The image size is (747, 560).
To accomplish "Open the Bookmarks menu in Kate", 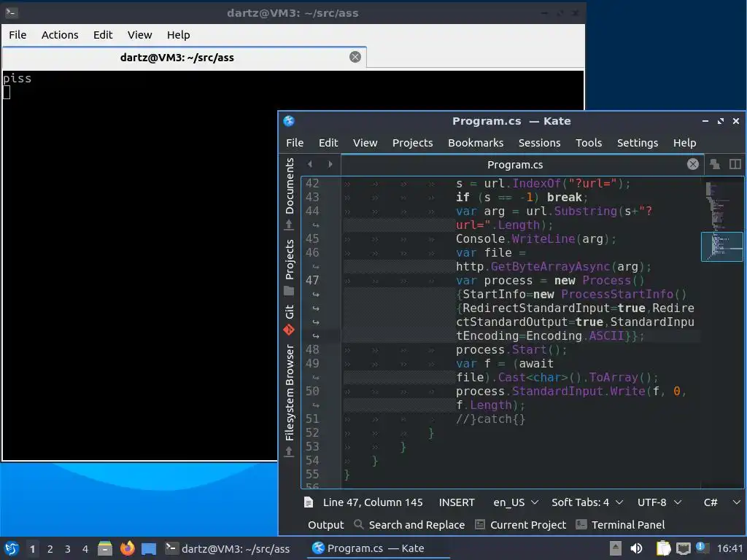I will (476, 143).
